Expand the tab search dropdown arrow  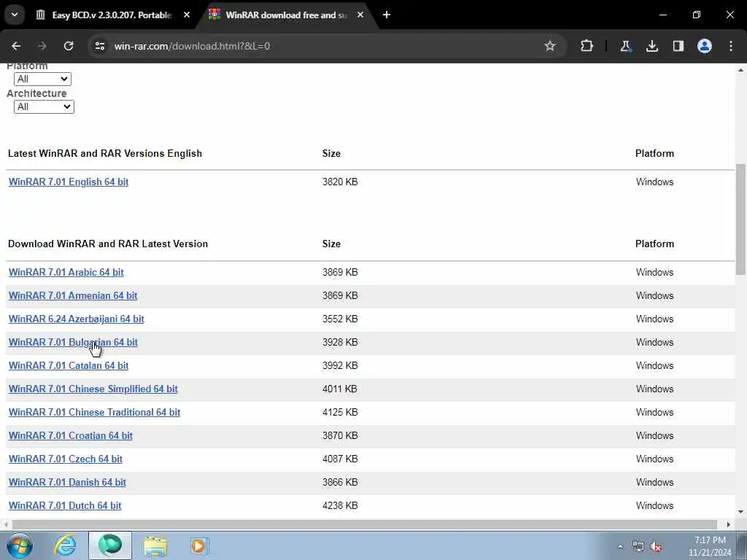pos(15,15)
